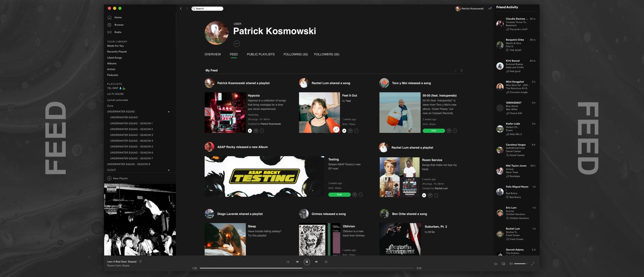Screen dimensions: 644x277
Task: Like the Hypoxia playlist heart icon
Action: pyautogui.click(x=256, y=131)
